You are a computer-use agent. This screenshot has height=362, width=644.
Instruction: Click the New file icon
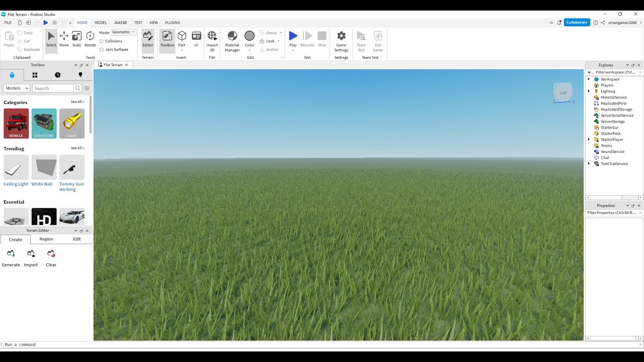pyautogui.click(x=20, y=23)
